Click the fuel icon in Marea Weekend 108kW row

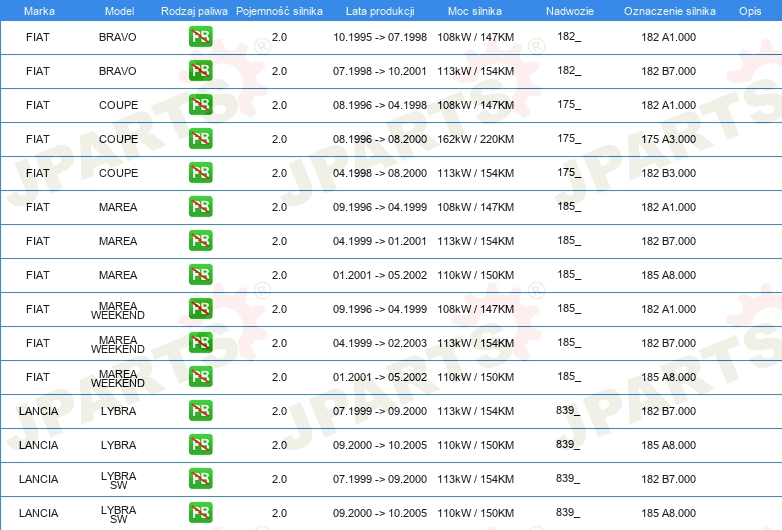200,309
